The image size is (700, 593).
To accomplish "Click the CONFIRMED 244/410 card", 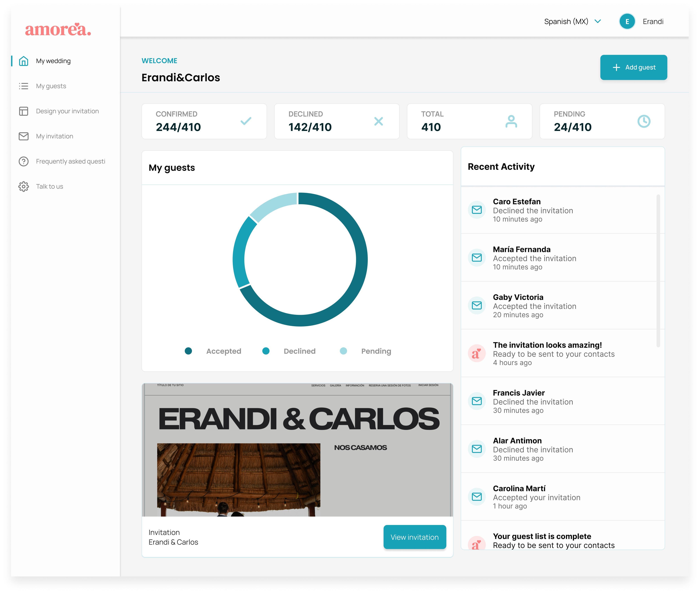I will [204, 121].
